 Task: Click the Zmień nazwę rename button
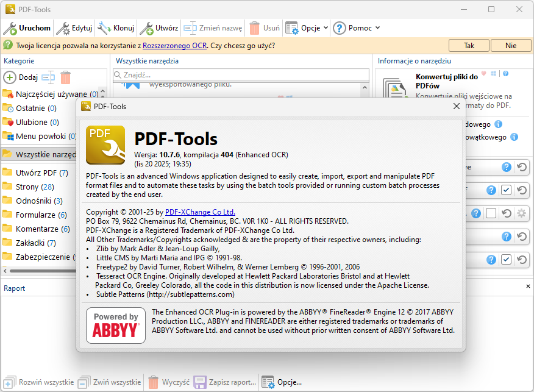coord(213,28)
